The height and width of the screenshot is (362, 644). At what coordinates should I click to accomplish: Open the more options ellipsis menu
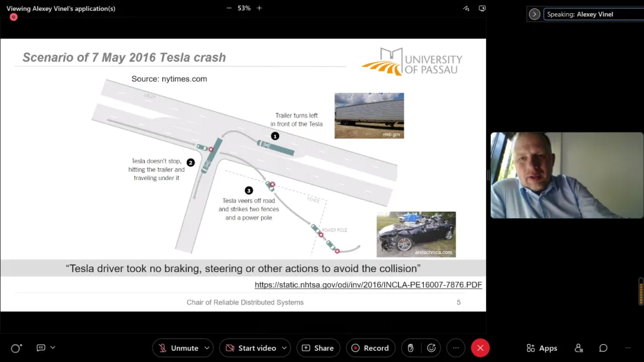[x=456, y=348]
